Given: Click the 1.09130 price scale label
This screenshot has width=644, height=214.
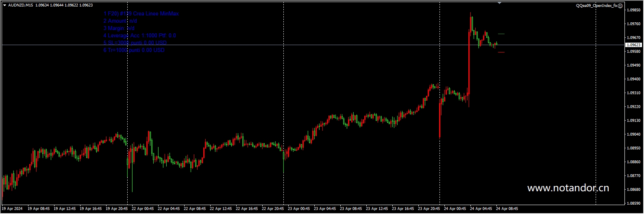Looking at the screenshot, I should click(634, 121).
